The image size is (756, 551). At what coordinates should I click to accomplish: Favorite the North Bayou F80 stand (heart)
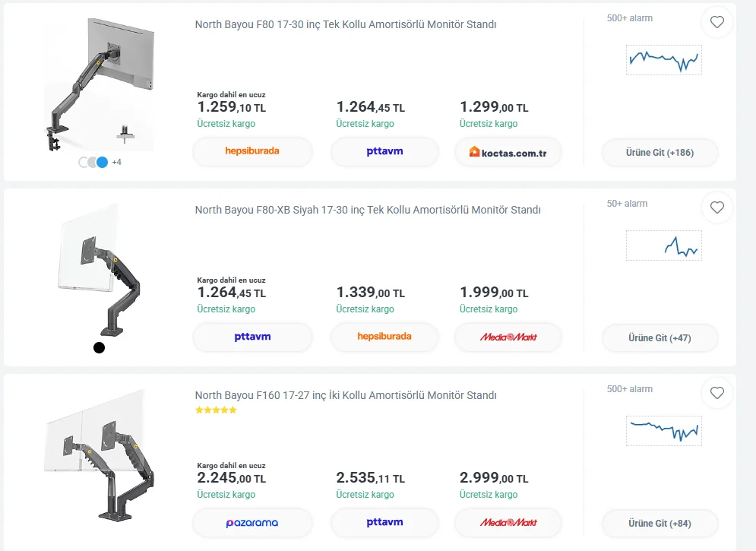(717, 22)
